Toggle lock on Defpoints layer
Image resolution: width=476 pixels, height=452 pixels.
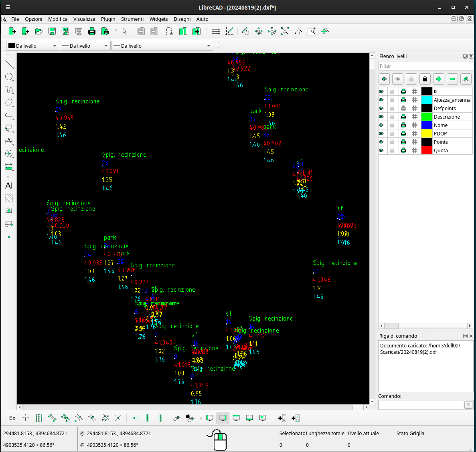click(x=392, y=108)
